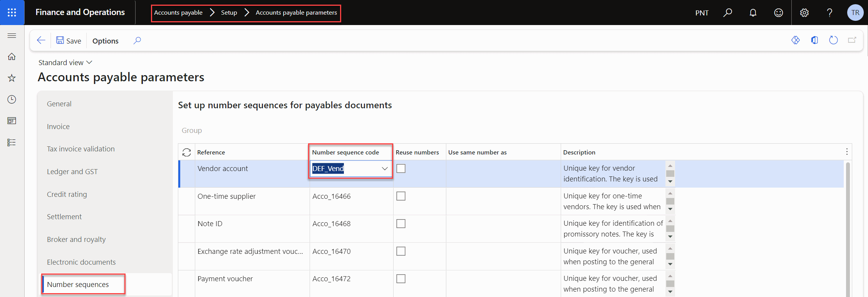Open the page in a new window

(x=852, y=40)
